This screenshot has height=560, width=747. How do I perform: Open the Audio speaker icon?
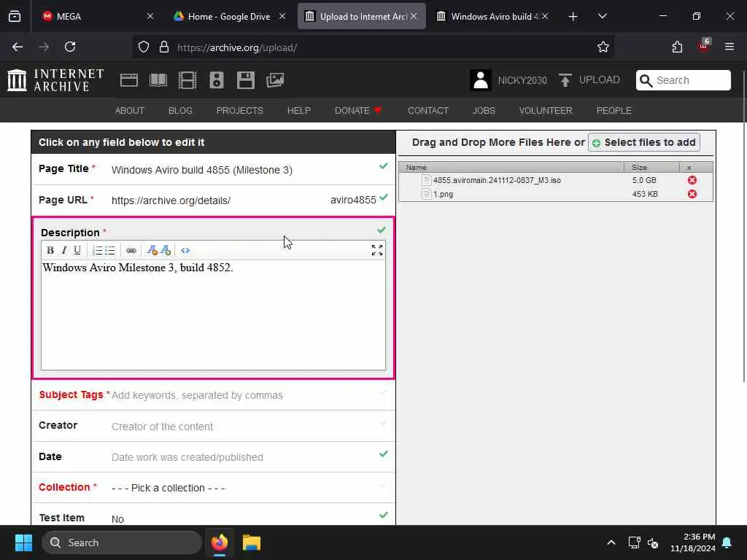click(216, 80)
